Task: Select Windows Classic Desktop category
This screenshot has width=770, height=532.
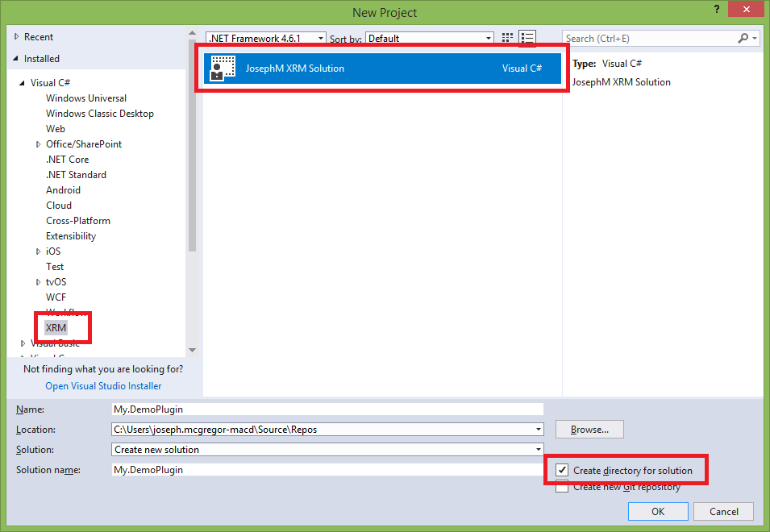Action: 100,114
